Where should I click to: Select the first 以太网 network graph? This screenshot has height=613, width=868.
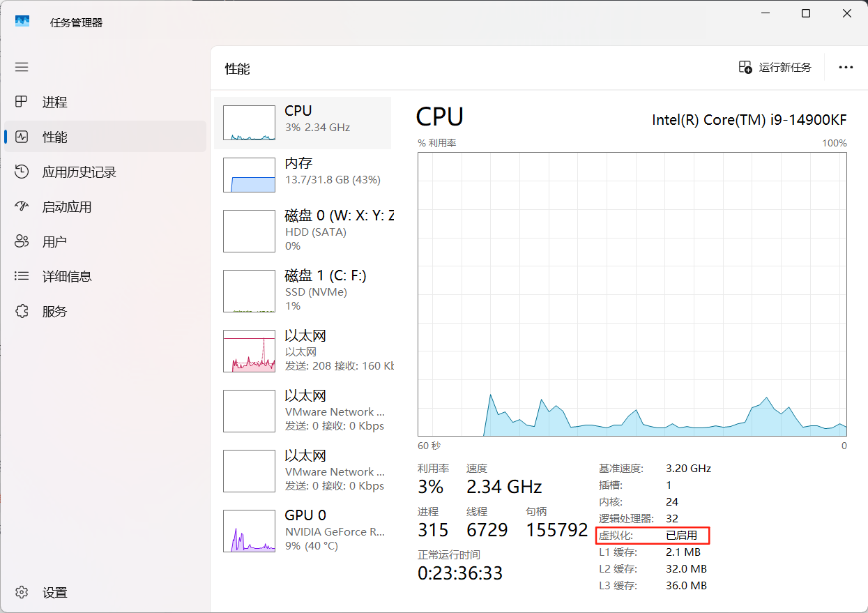[x=249, y=351]
